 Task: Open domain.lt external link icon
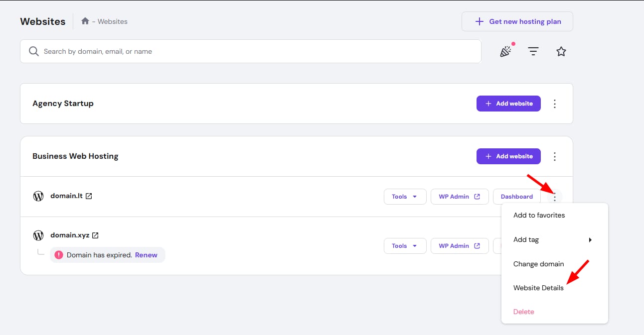click(89, 196)
